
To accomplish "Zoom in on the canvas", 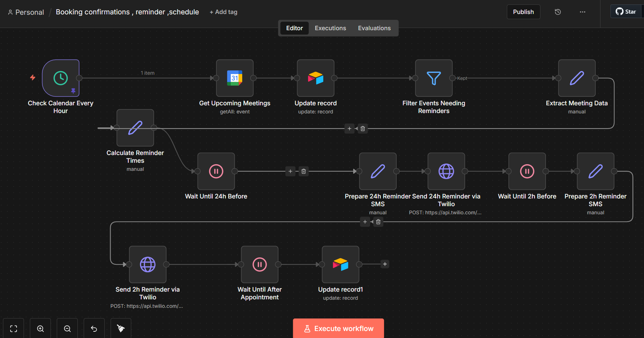I will (x=41, y=328).
